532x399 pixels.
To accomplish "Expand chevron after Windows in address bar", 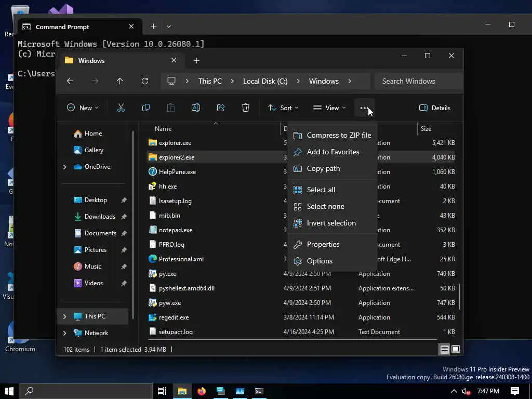I will click(x=350, y=81).
